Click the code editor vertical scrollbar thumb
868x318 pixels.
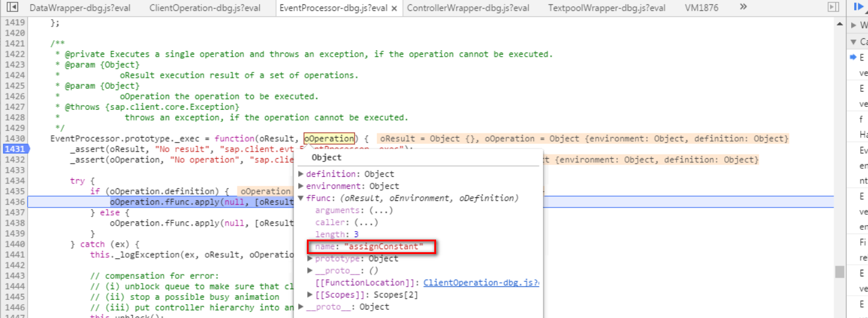pos(840,272)
